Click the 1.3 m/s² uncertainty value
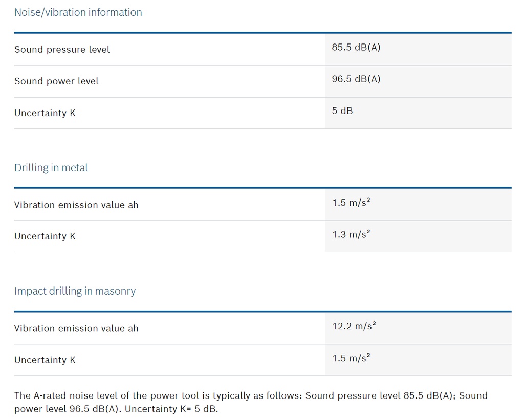 [x=351, y=234]
